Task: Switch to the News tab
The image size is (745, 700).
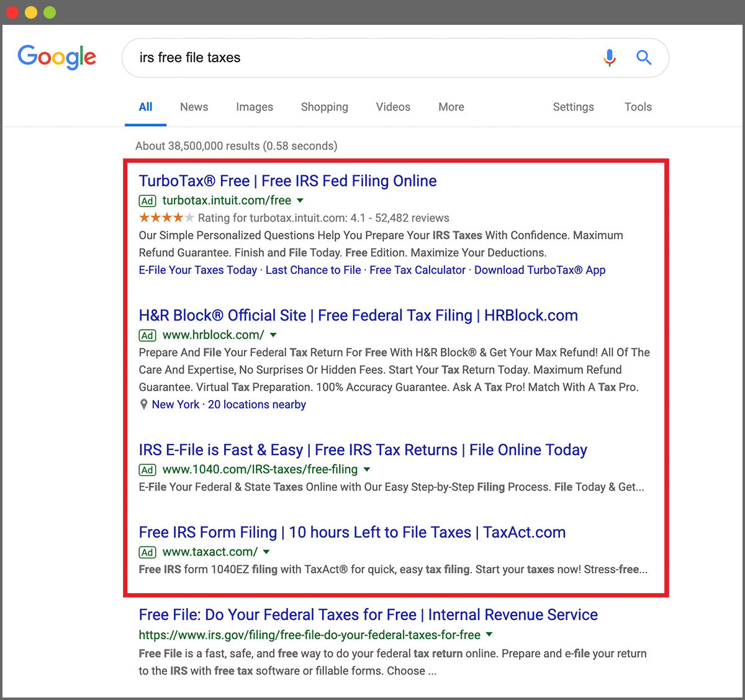Action: point(194,107)
